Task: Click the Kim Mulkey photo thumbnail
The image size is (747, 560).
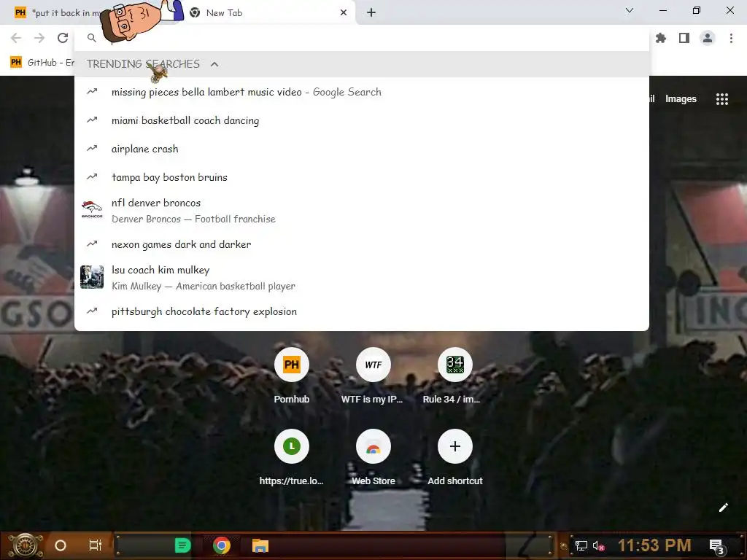Action: pyautogui.click(x=92, y=277)
